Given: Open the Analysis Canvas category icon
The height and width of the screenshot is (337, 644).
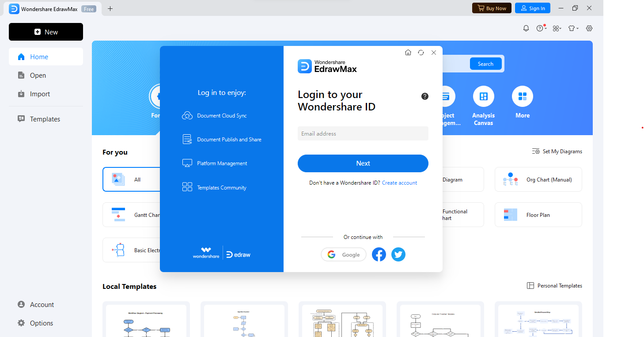Looking at the screenshot, I should click(484, 96).
